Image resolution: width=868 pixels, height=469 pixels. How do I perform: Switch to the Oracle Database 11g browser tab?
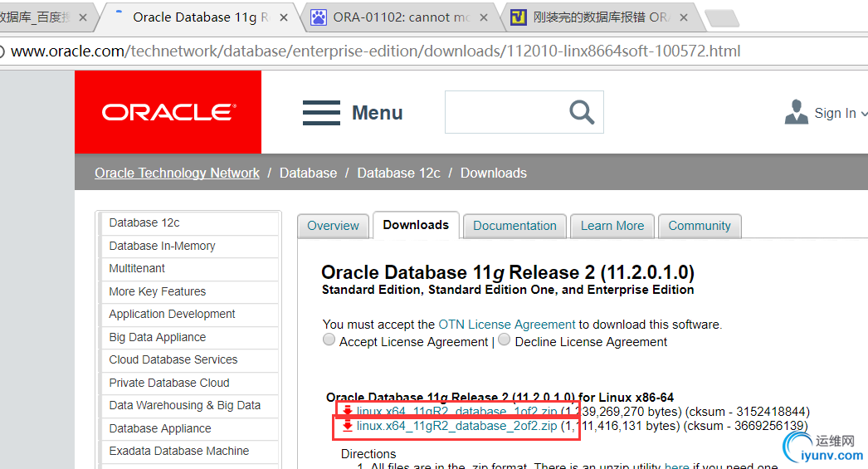200,17
